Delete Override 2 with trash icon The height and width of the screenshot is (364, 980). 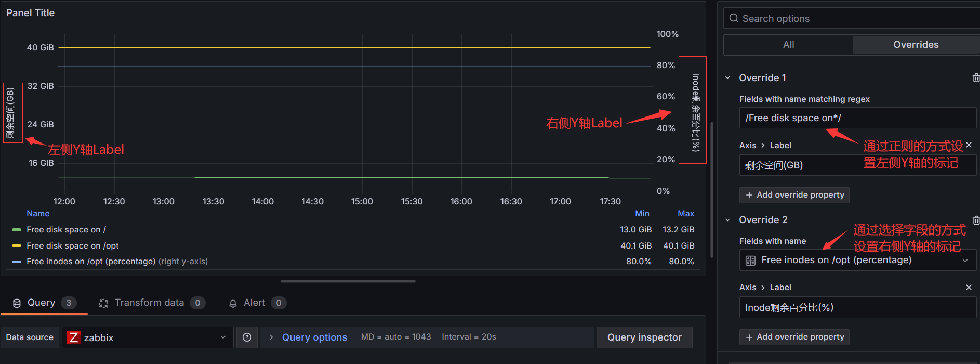pyautogui.click(x=975, y=220)
